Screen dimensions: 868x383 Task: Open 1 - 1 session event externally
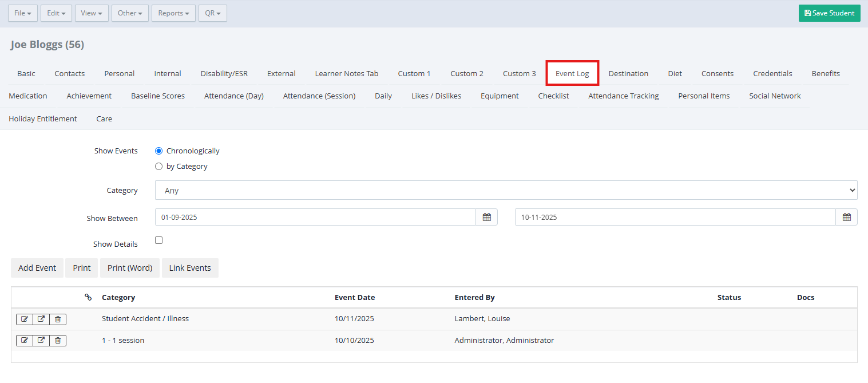[41, 341]
